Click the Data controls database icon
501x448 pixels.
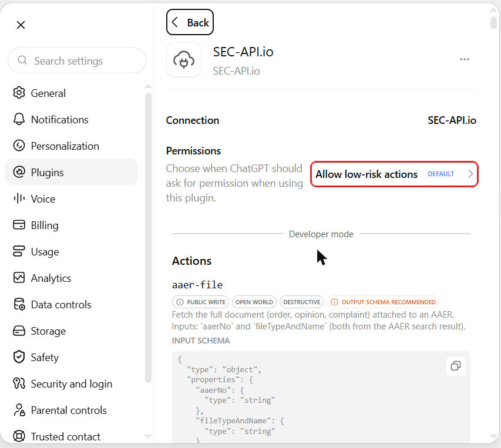click(x=19, y=304)
